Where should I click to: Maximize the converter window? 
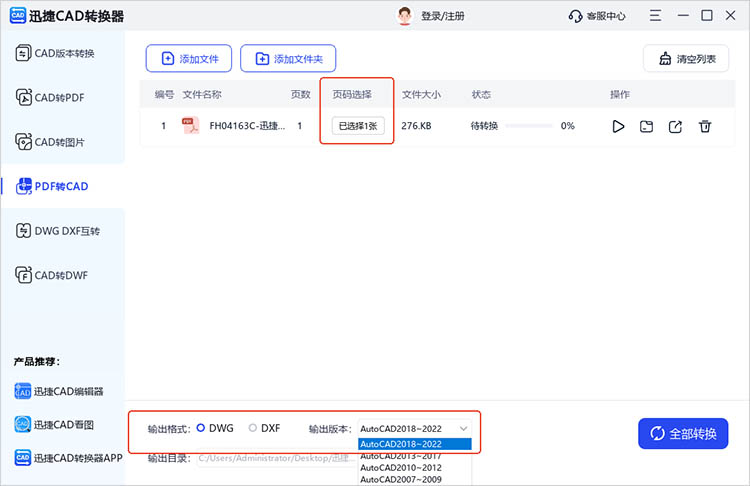pos(706,16)
